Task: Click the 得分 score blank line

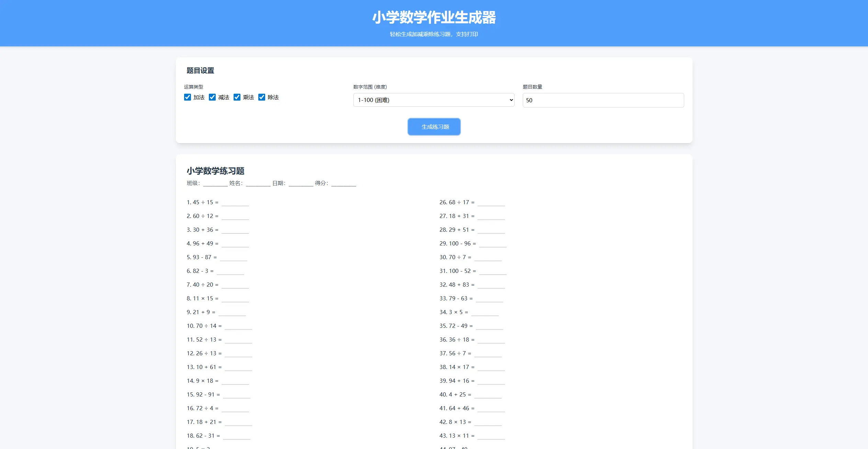Action: (x=343, y=184)
